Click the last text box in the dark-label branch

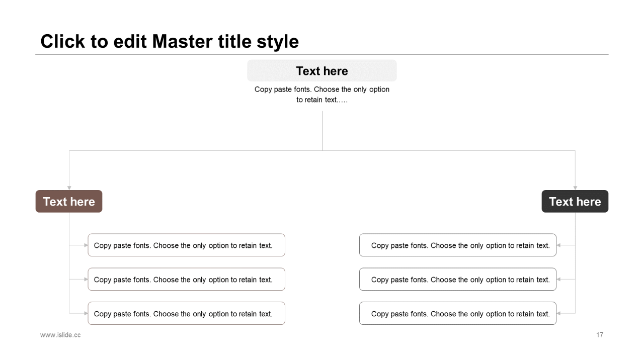[x=458, y=314]
